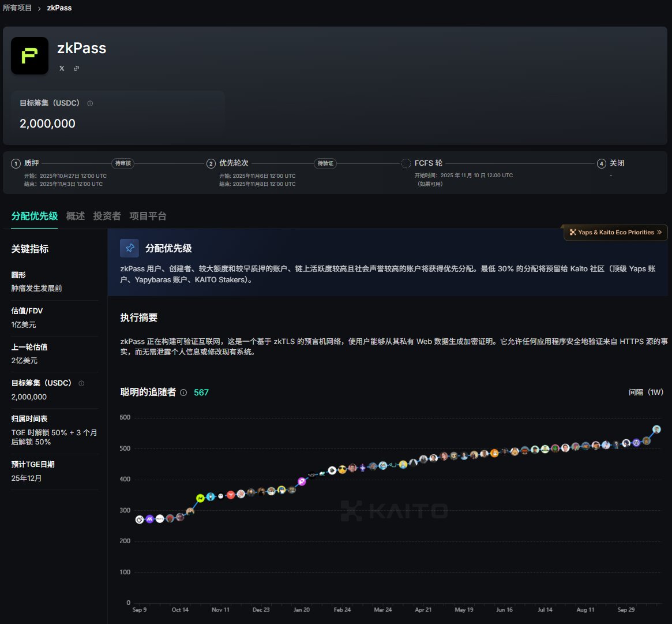Change the 间隔 (1W) chart interval
The image size is (672, 624).
click(646, 393)
